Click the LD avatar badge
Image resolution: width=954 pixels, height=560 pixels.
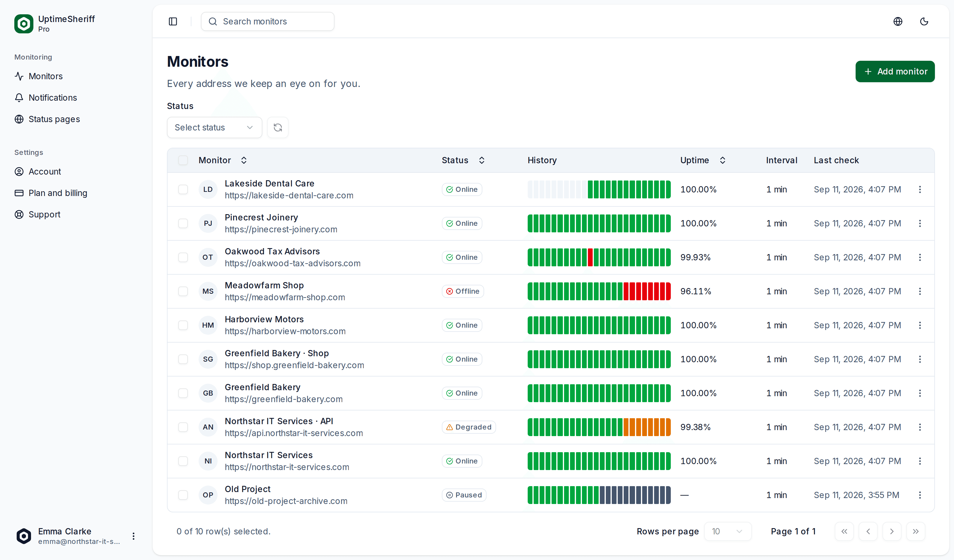click(208, 189)
